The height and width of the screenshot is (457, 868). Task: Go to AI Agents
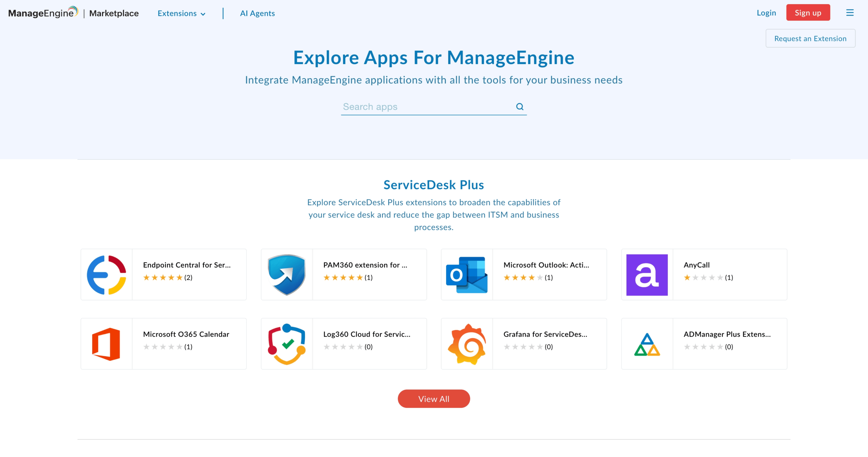tap(257, 13)
